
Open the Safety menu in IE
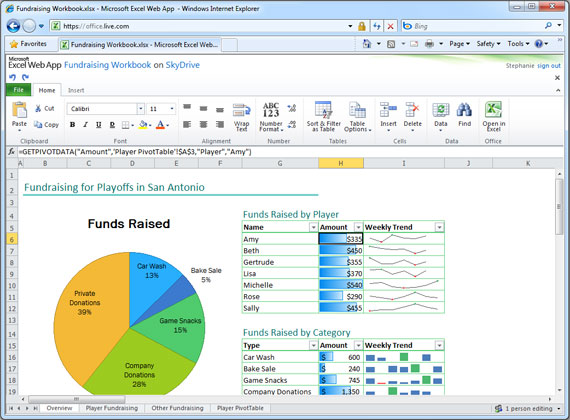tap(488, 44)
